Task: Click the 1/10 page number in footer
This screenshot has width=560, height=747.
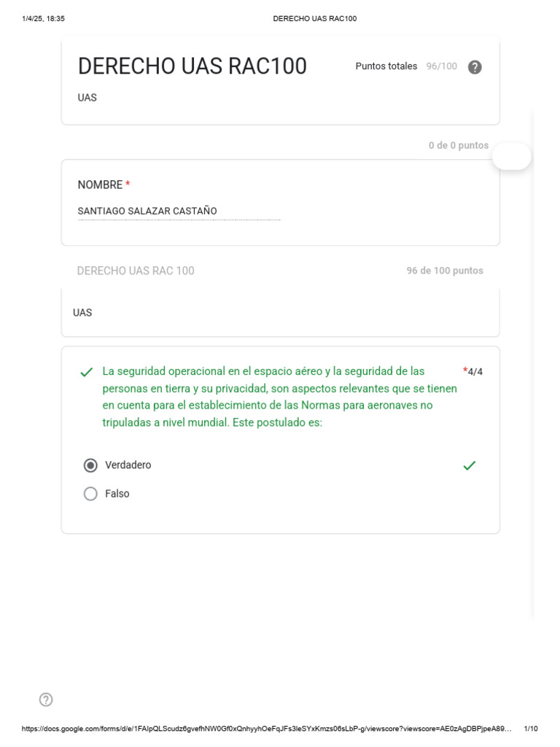Action: click(531, 729)
